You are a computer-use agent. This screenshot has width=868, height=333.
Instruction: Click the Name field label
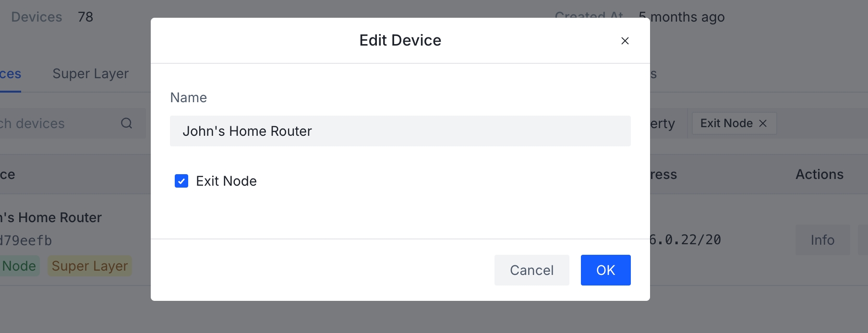(x=188, y=97)
